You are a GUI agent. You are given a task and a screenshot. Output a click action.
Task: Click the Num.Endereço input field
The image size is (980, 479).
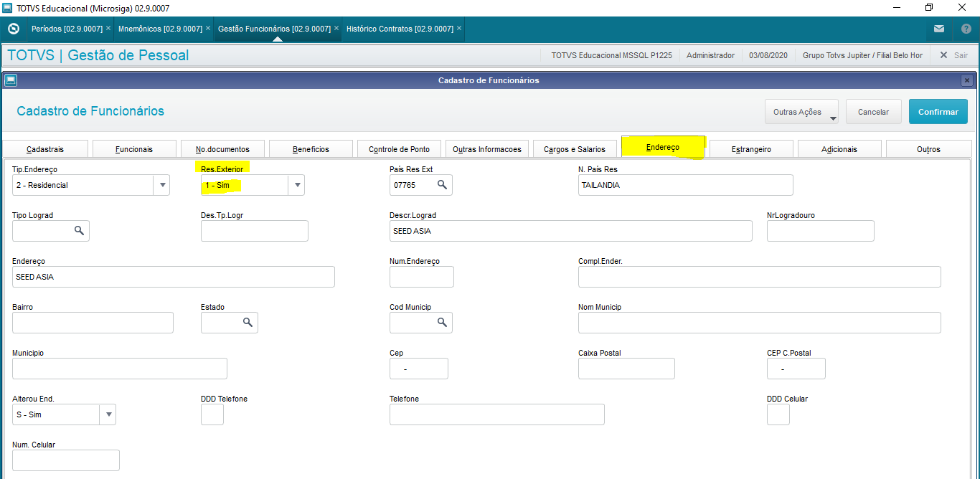click(x=422, y=277)
